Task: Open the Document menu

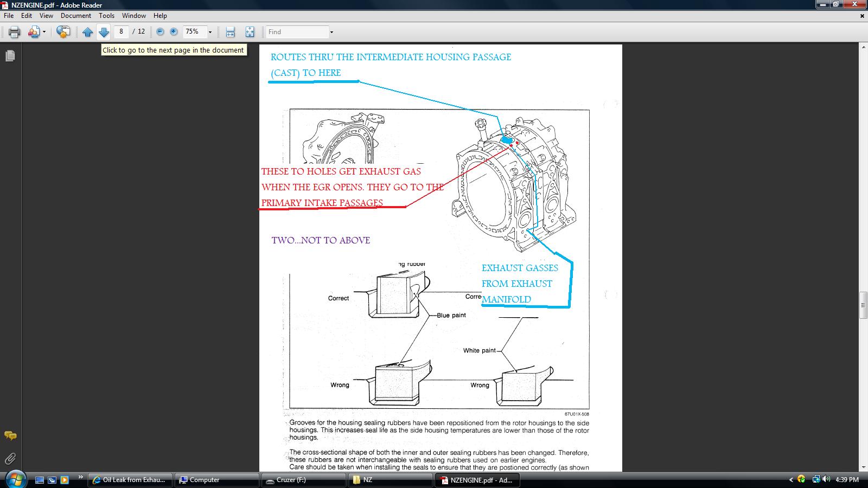Action: 76,16
